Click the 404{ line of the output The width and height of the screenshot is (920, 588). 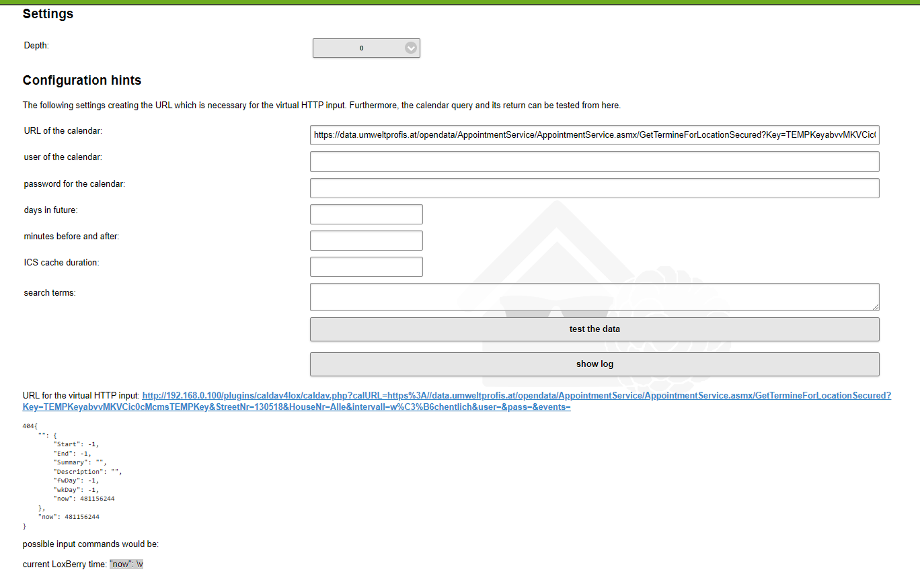point(30,426)
